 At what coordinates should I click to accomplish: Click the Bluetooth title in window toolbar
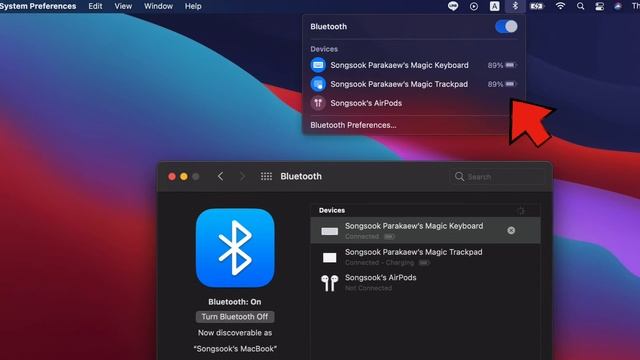tap(301, 176)
